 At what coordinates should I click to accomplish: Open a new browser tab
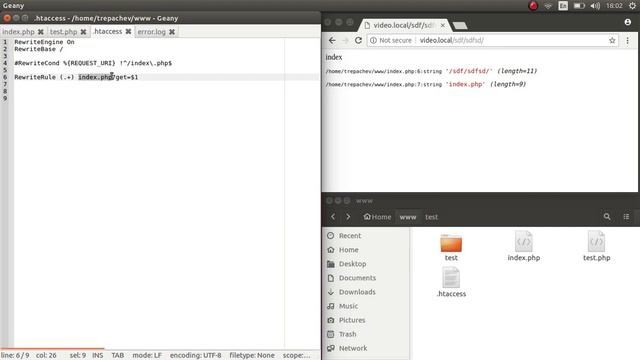pos(460,26)
